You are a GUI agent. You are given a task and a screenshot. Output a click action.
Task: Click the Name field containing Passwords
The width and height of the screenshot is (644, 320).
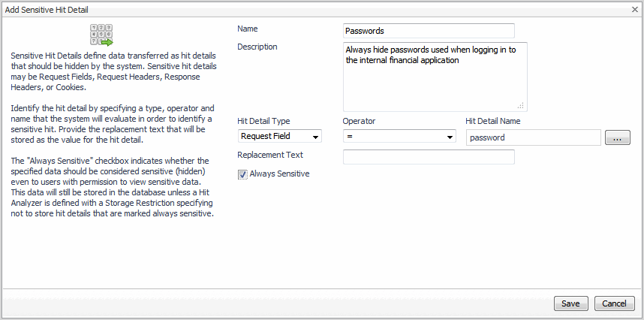[x=428, y=31]
